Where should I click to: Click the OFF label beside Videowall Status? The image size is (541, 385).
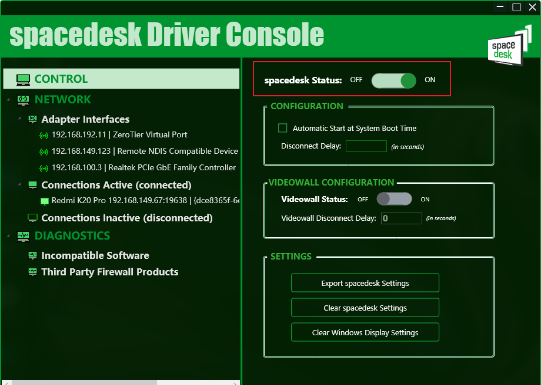pos(363,199)
